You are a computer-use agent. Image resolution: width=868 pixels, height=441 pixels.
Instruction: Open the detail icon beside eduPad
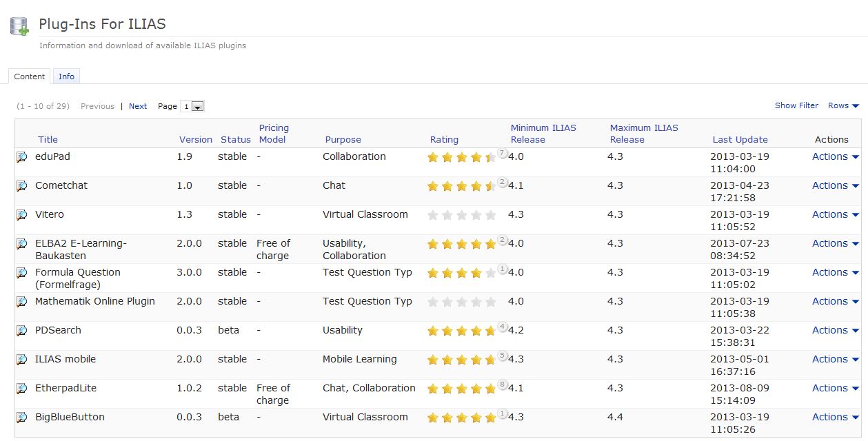click(x=21, y=157)
